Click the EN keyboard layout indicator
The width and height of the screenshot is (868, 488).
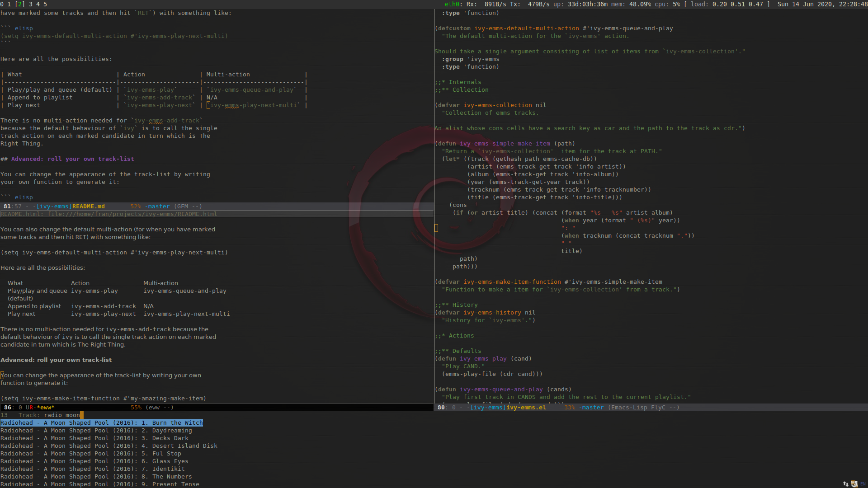863,484
